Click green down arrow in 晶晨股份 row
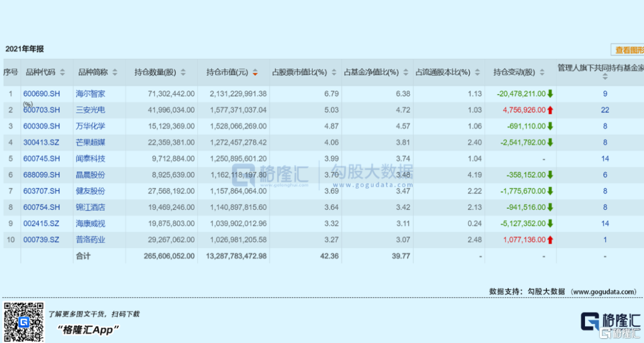644x343 pixels. pyautogui.click(x=550, y=175)
